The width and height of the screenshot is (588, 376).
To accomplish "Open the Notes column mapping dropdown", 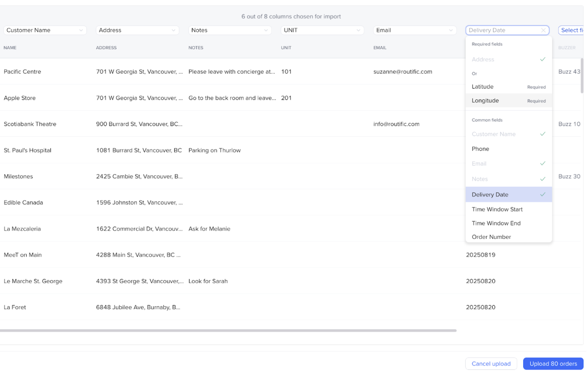I will pos(230,30).
